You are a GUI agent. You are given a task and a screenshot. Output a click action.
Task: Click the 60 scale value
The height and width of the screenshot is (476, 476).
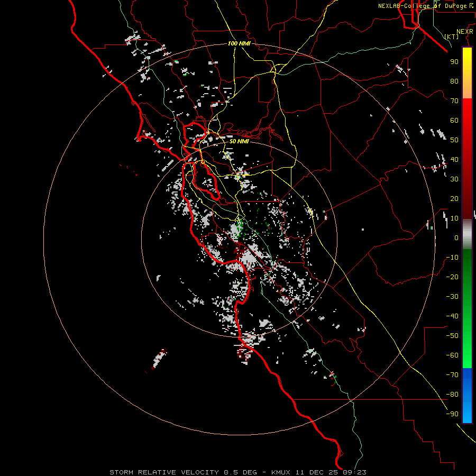pyautogui.click(x=454, y=121)
